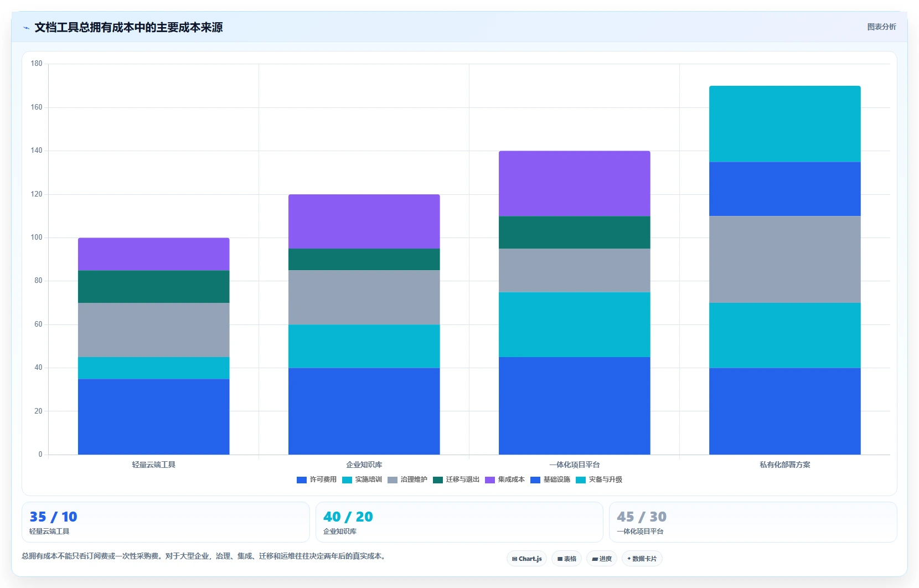The image size is (919, 588).
Task: Click the small blue icon beside the chart title
Action: click(26, 28)
